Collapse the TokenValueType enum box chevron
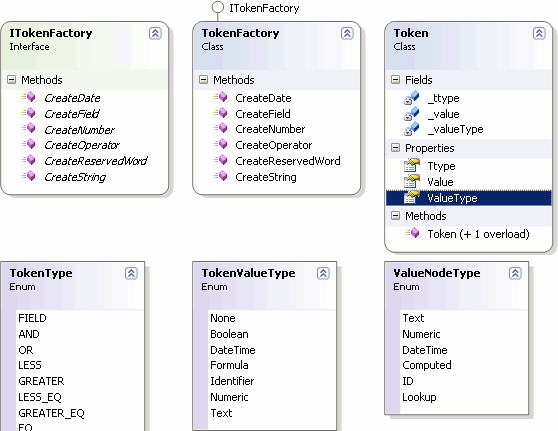Screen dimensions: 558x431 (323, 273)
